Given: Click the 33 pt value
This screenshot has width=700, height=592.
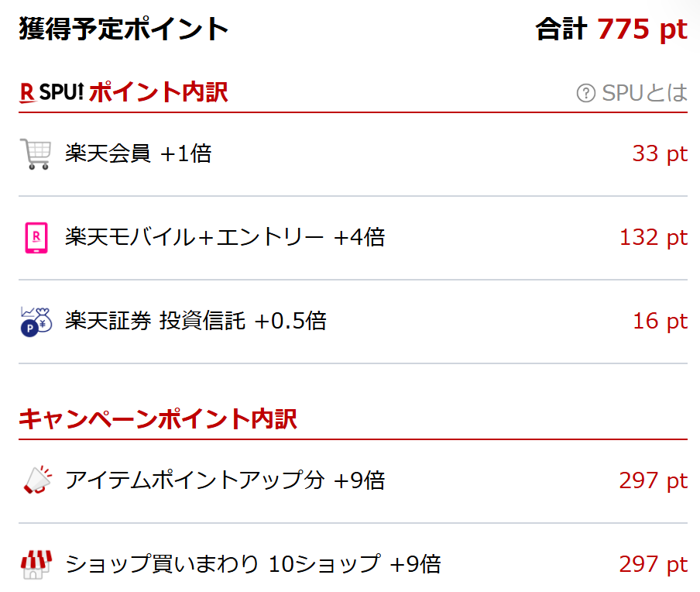Looking at the screenshot, I should pos(659,153).
